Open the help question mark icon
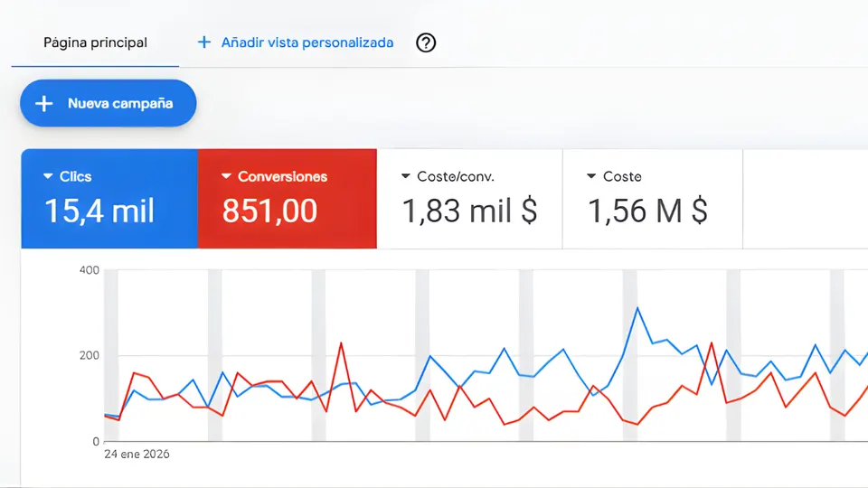 tap(426, 42)
